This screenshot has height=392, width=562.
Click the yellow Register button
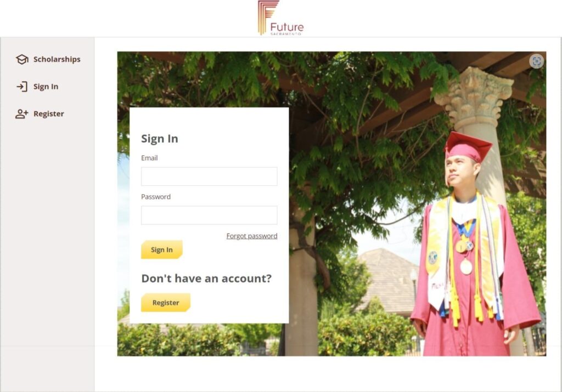coord(166,303)
